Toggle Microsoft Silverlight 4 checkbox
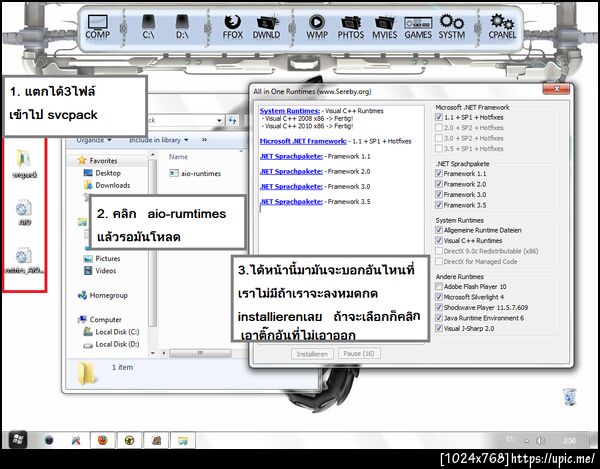 [x=439, y=297]
